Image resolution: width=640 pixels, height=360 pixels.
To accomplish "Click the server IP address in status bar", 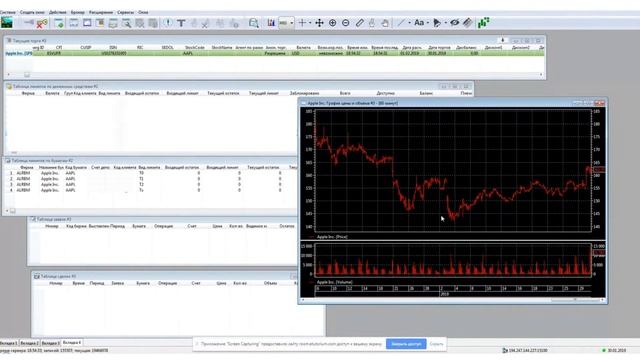I will click(x=527, y=351).
